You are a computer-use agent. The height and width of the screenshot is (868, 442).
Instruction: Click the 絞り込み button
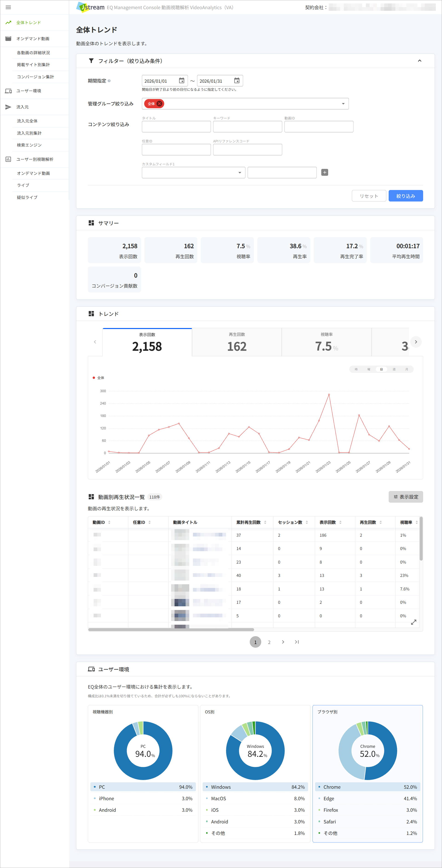click(406, 196)
